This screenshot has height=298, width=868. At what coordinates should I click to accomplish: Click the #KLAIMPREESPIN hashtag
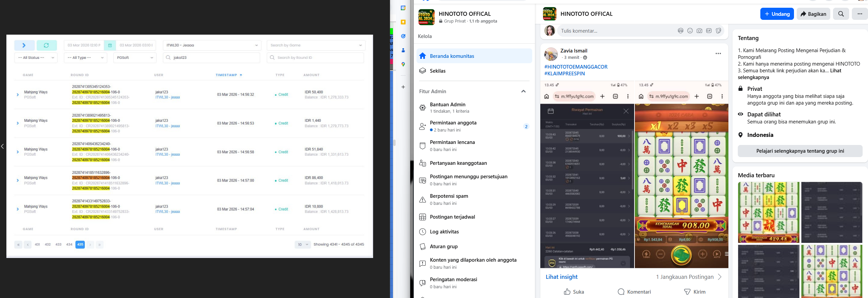coord(565,73)
